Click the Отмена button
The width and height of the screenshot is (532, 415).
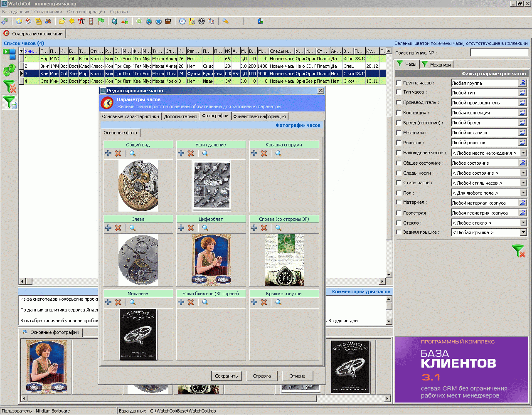tap(297, 376)
